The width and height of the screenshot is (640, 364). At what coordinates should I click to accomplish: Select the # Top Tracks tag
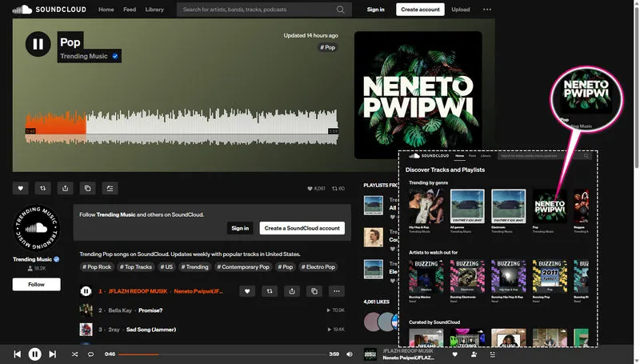pyautogui.click(x=135, y=267)
